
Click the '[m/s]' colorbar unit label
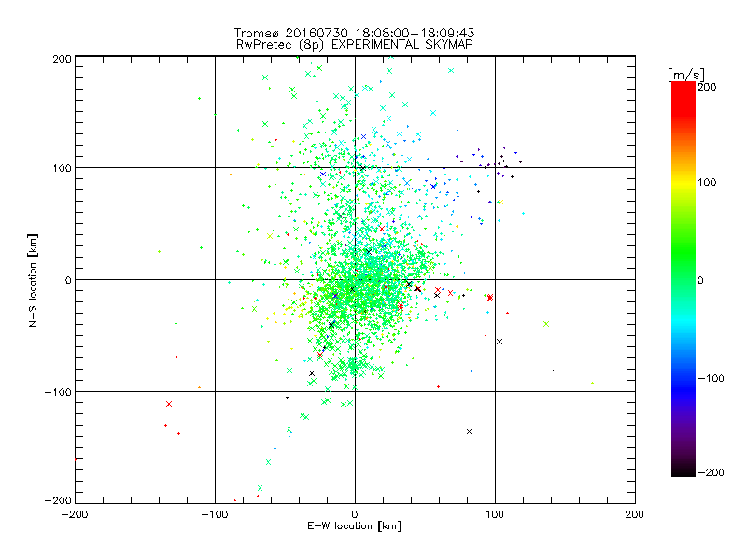(x=685, y=75)
